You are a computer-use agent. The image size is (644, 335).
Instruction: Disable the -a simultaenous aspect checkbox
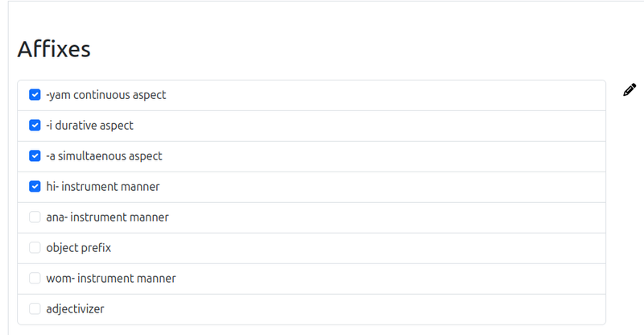35,156
